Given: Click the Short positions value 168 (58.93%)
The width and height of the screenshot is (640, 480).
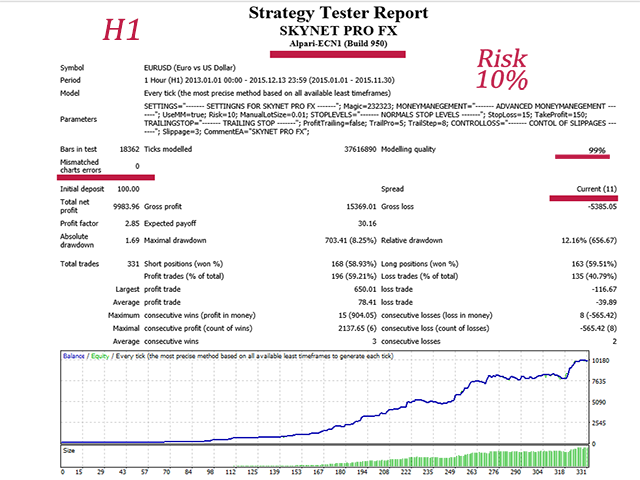Looking at the screenshot, I should coord(353,264).
